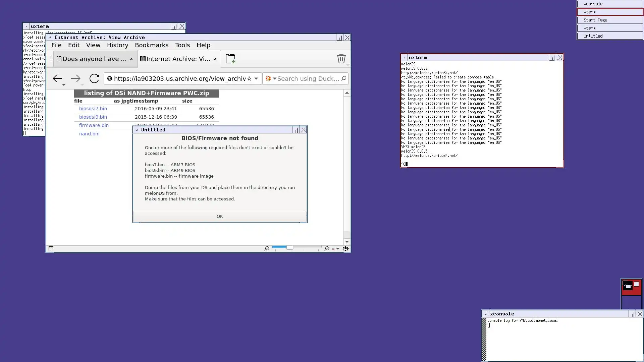Viewport: 644px width, 362px height.
Task: Click the page zoom slider handle
Action: pos(289,247)
